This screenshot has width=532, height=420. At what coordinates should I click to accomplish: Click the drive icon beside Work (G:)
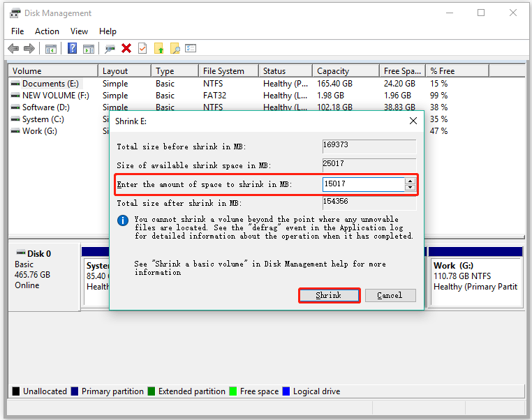pyautogui.click(x=15, y=131)
